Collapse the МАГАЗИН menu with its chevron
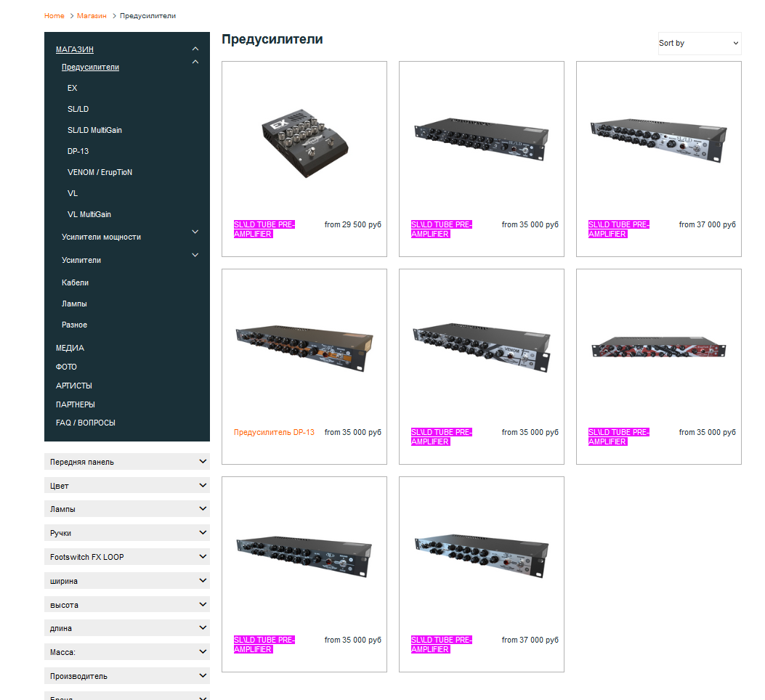 pyautogui.click(x=195, y=49)
